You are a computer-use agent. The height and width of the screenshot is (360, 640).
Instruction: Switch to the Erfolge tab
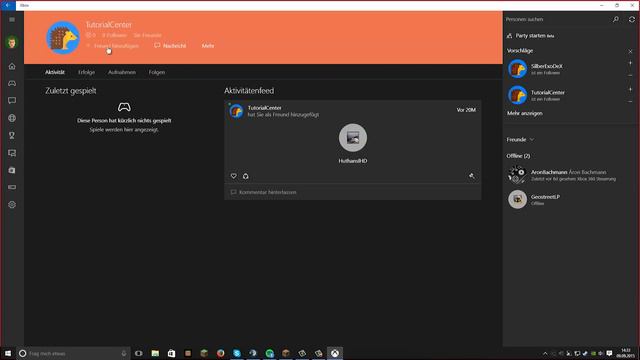(86, 72)
